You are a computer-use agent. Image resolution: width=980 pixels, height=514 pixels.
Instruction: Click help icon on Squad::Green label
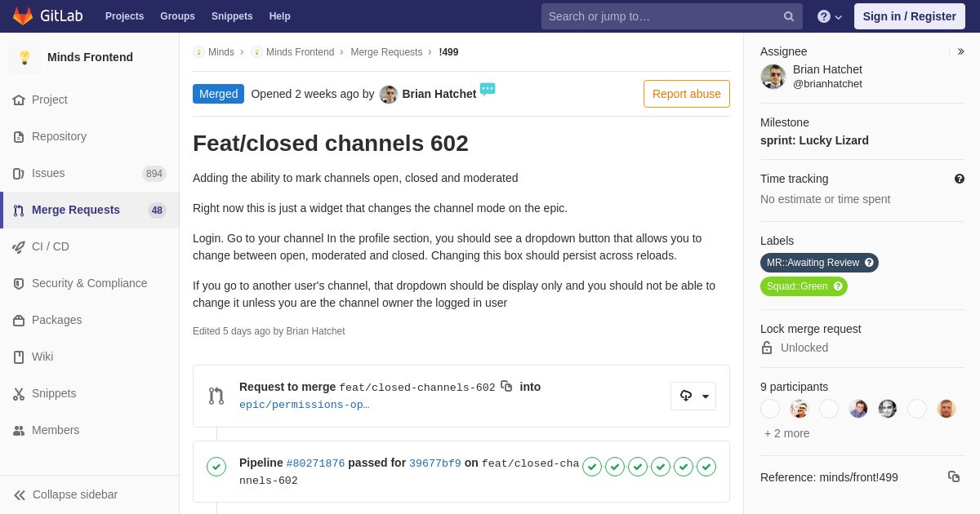[x=837, y=286]
